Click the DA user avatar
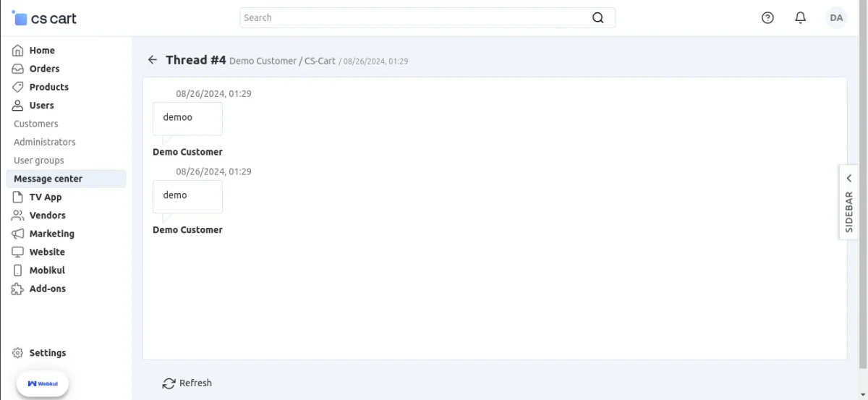Image resolution: width=868 pixels, height=400 pixels. click(x=836, y=18)
